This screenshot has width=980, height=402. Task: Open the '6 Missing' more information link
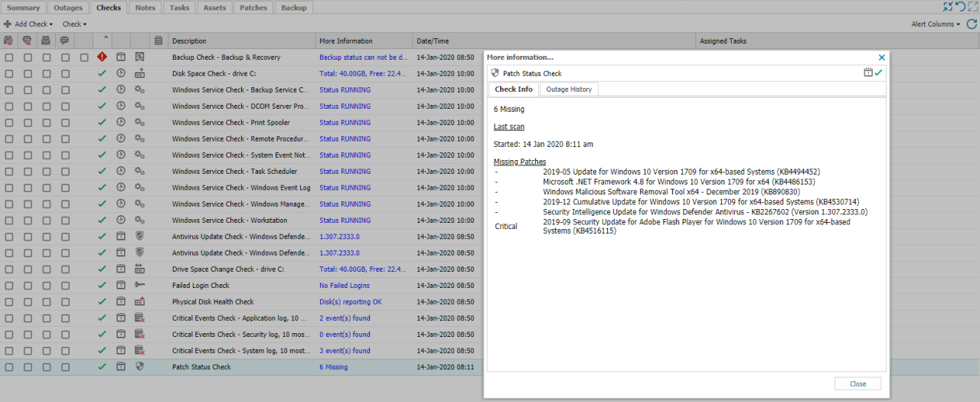[x=333, y=367]
